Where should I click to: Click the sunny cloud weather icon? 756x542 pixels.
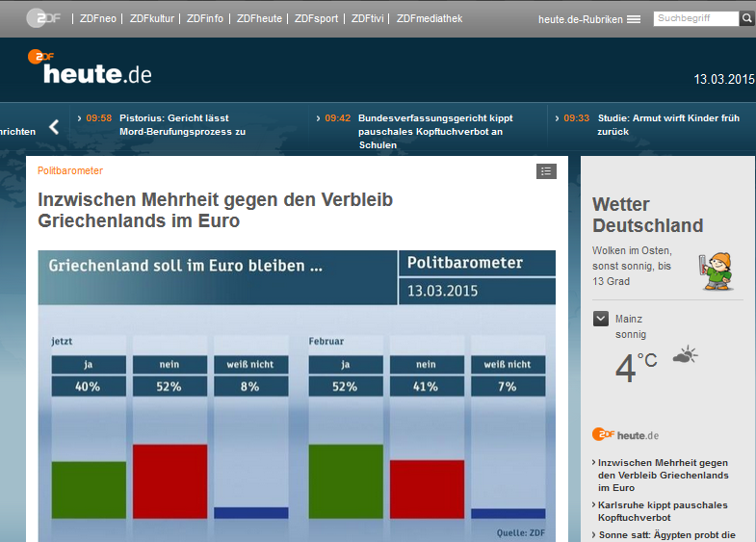click(685, 355)
